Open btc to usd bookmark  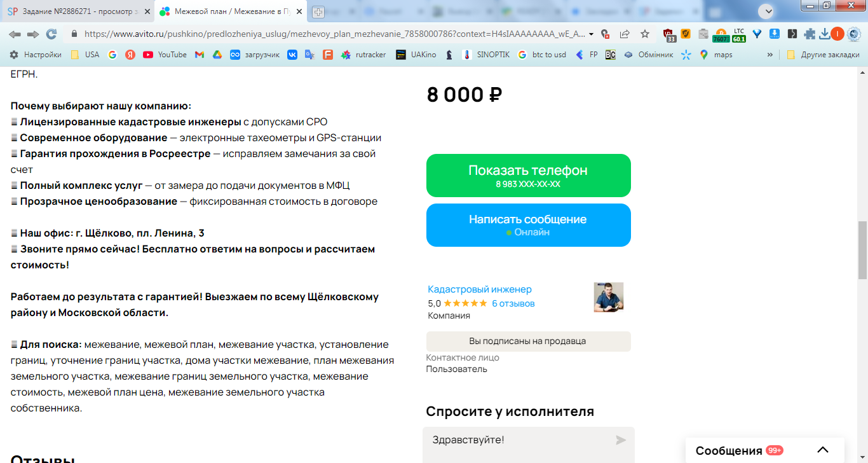coord(542,55)
